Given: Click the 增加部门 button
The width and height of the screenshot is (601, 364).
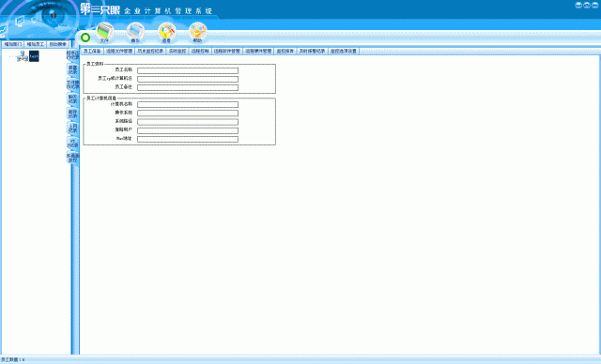Looking at the screenshot, I should click(x=12, y=44).
